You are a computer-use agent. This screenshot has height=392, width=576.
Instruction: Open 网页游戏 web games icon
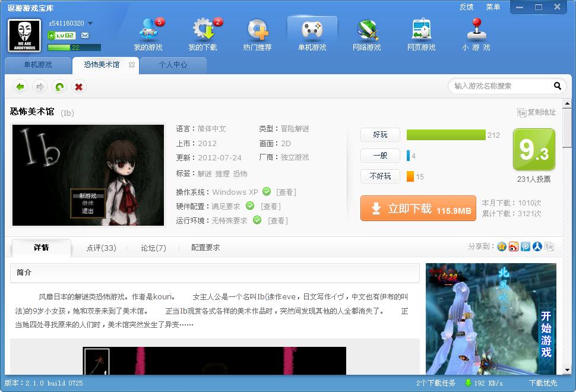[x=422, y=34]
